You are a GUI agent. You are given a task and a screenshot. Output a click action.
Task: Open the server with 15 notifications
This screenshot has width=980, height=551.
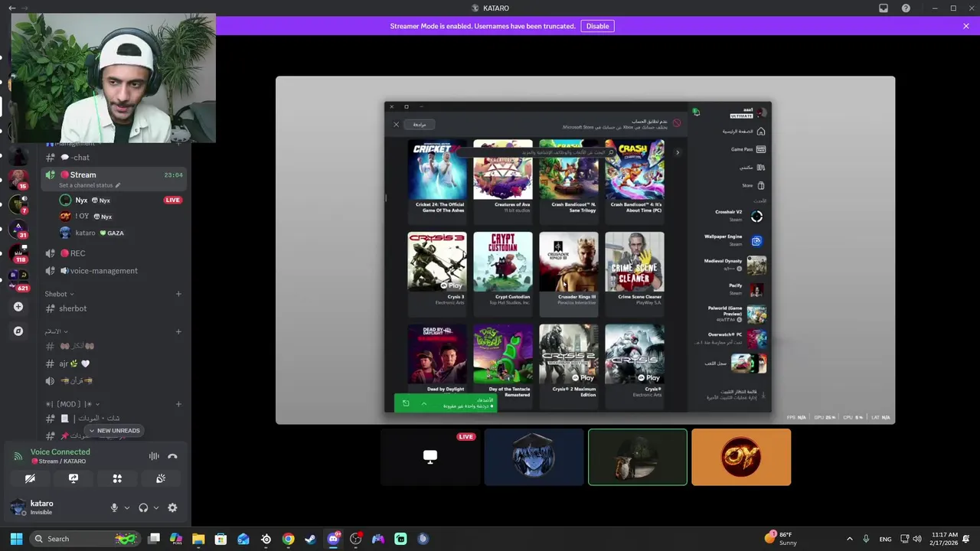point(18,180)
